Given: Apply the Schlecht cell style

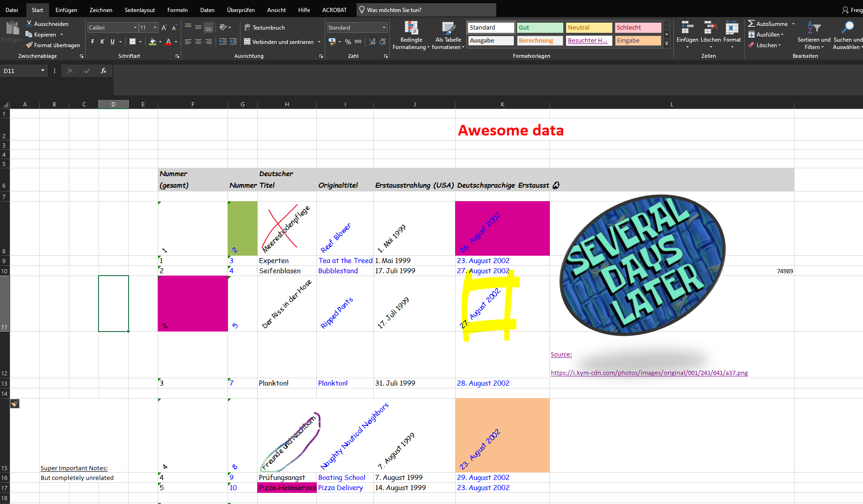Looking at the screenshot, I should pyautogui.click(x=638, y=28).
